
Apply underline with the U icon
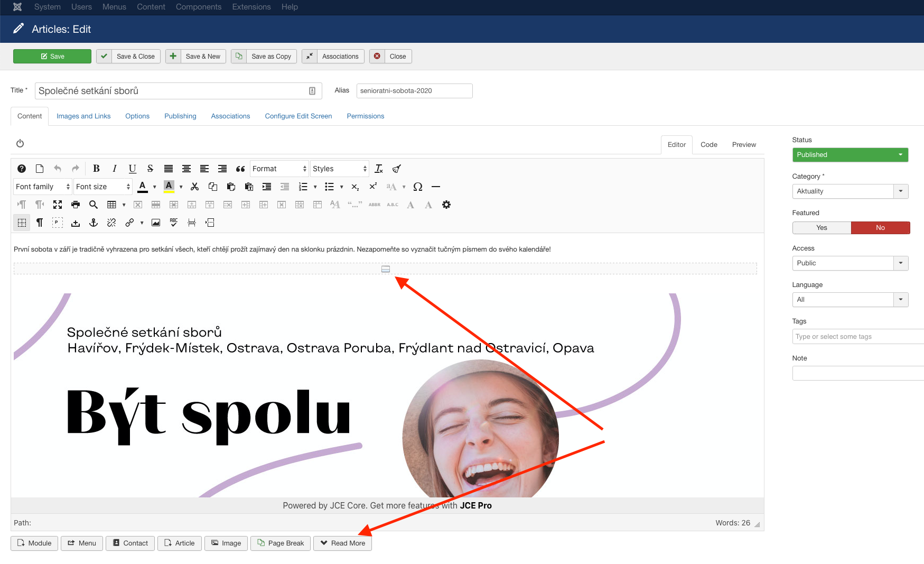pos(132,169)
